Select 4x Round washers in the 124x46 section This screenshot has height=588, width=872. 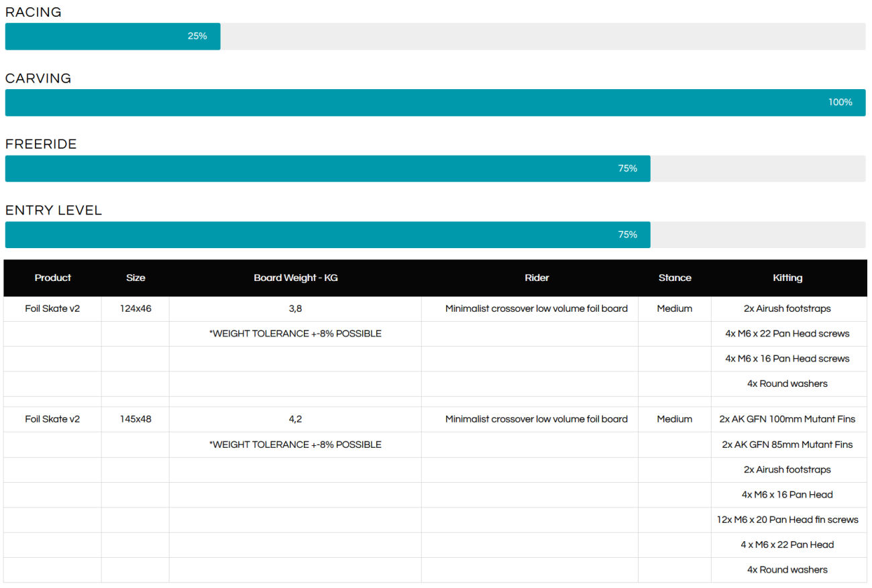click(x=787, y=384)
